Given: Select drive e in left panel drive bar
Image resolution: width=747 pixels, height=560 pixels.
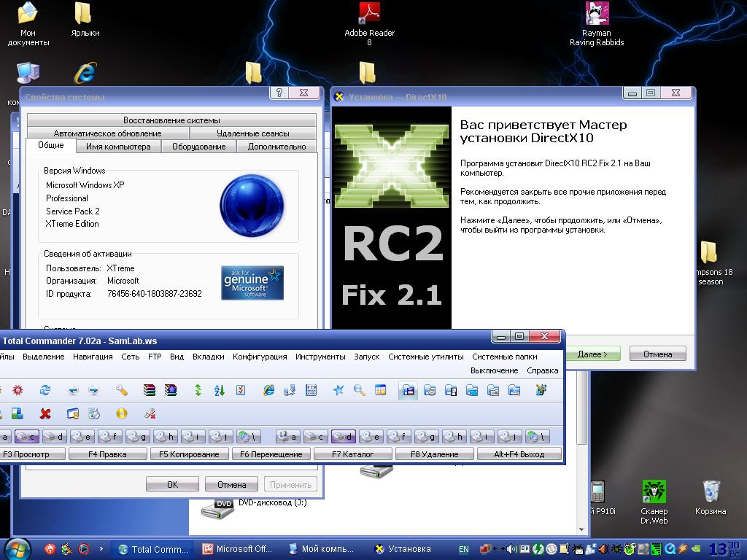Looking at the screenshot, I should tap(82, 436).
